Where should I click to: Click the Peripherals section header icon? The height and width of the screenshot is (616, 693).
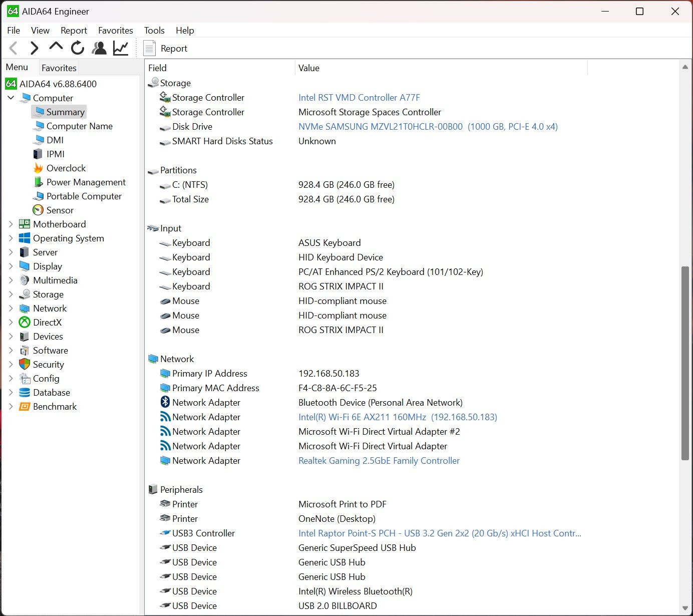pyautogui.click(x=153, y=490)
